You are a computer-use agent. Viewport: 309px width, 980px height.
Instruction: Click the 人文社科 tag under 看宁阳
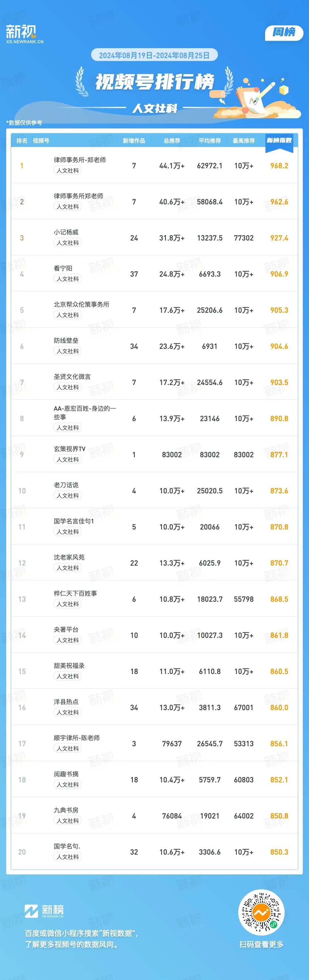(68, 279)
